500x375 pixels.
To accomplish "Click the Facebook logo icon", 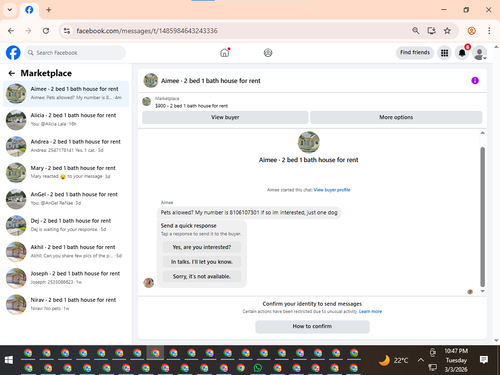I will click(x=13, y=53).
